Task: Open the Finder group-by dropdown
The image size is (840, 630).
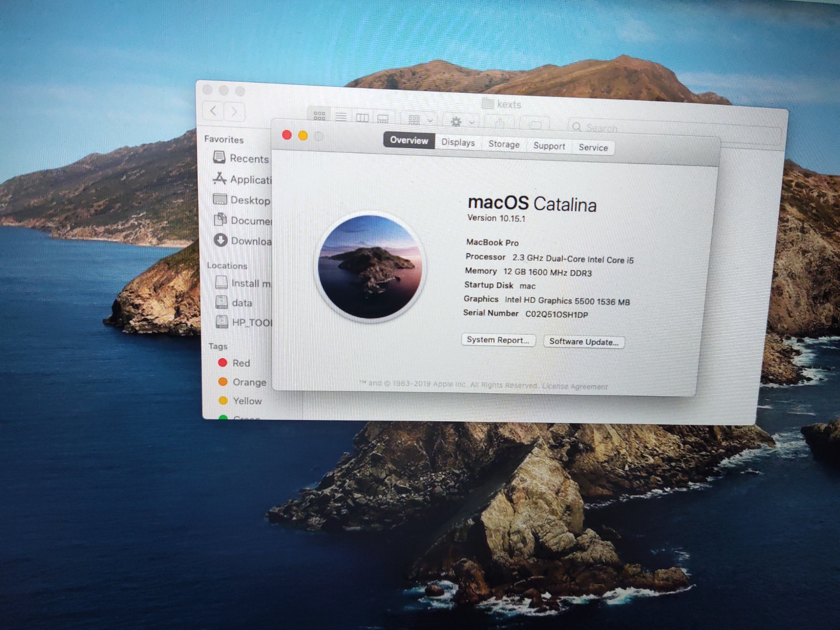Action: tap(420, 120)
